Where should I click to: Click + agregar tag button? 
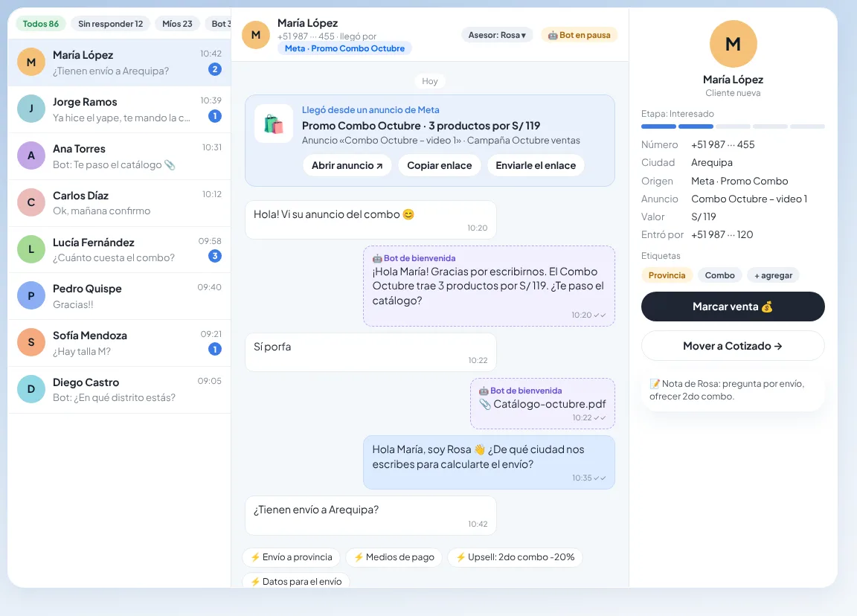pyautogui.click(x=774, y=275)
